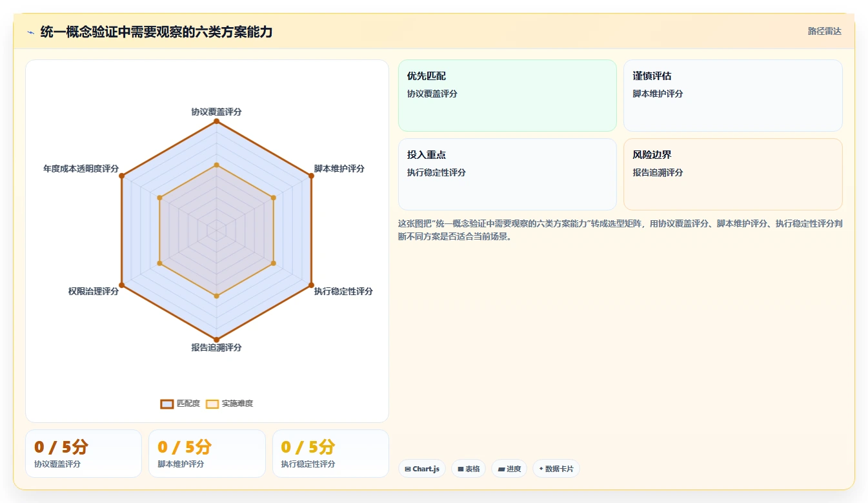The image size is (868, 503).
Task: Click 执行稳定性评分 inside the 投入重点 card
Action: pos(436,172)
